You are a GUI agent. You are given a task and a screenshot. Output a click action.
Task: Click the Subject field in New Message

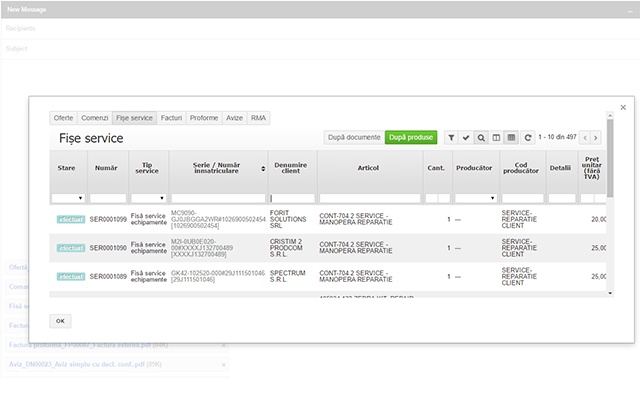[x=320, y=49]
